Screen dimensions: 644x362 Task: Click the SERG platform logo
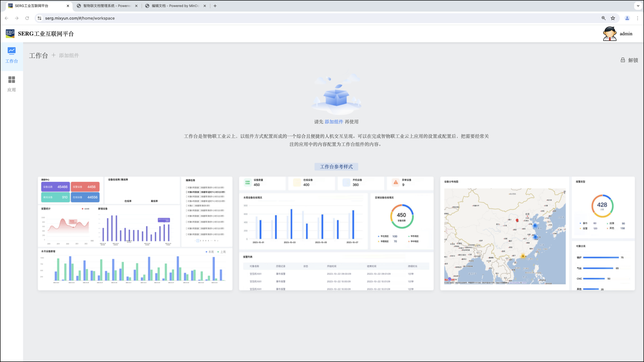click(10, 34)
